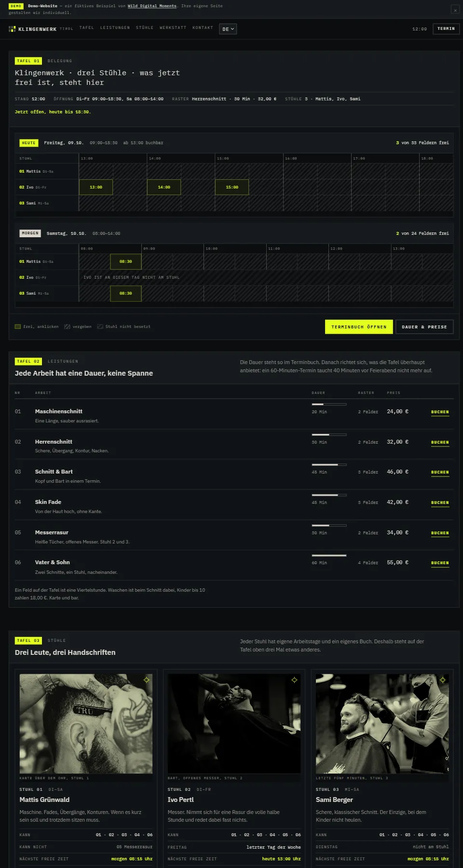Screen dimensions: 463x868
Task: Click Mattis's 'morgen 08:15 Uhr' next free time
Action: click(x=132, y=859)
